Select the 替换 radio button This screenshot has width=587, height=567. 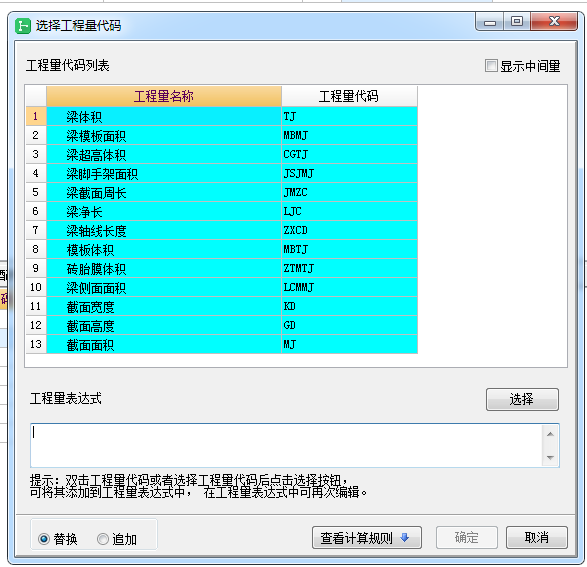44,539
